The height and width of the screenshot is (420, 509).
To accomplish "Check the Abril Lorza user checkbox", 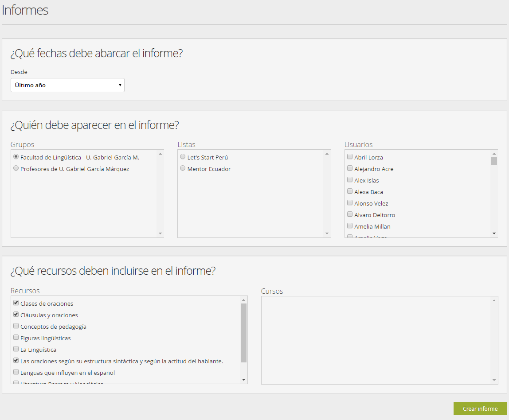I will tap(350, 157).
